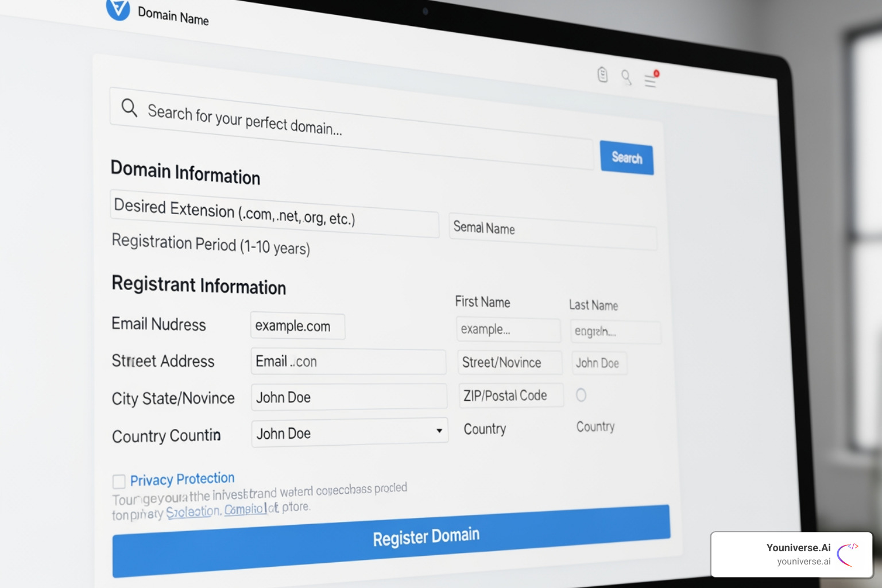Viewport: 882px width, 588px height.
Task: Click the 'First Name' label
Action: pos(482,301)
